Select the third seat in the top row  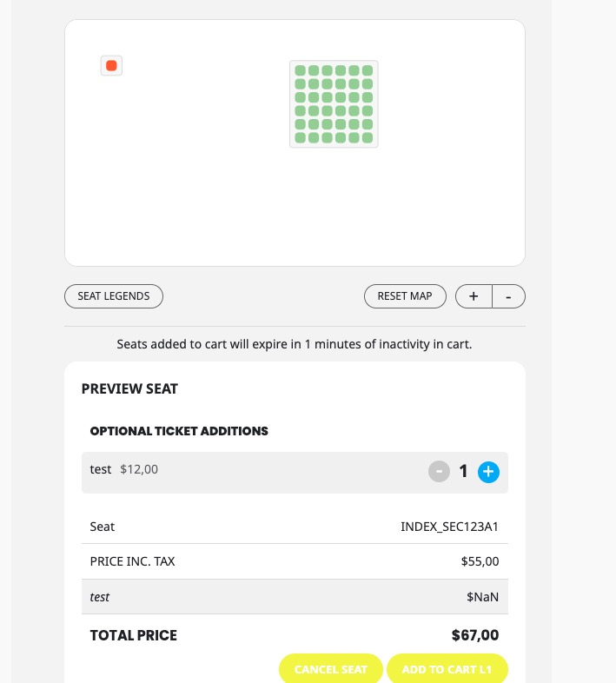tap(328, 70)
